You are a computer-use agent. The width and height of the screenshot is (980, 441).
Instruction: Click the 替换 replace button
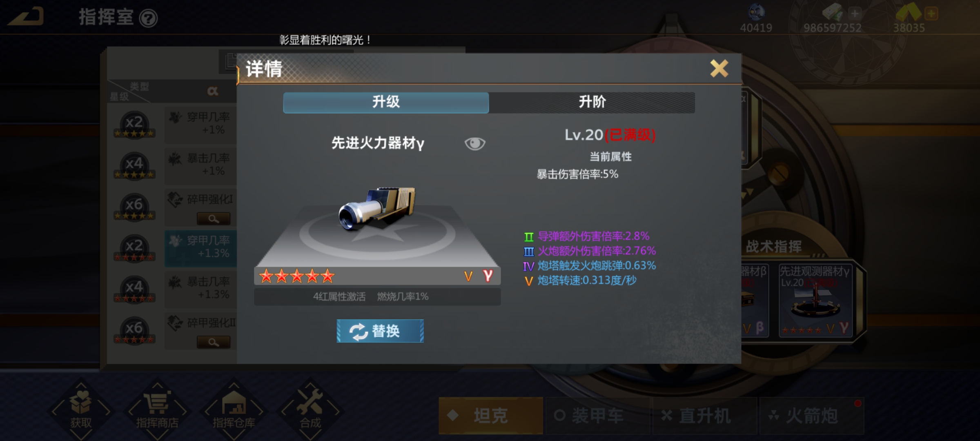coord(380,331)
